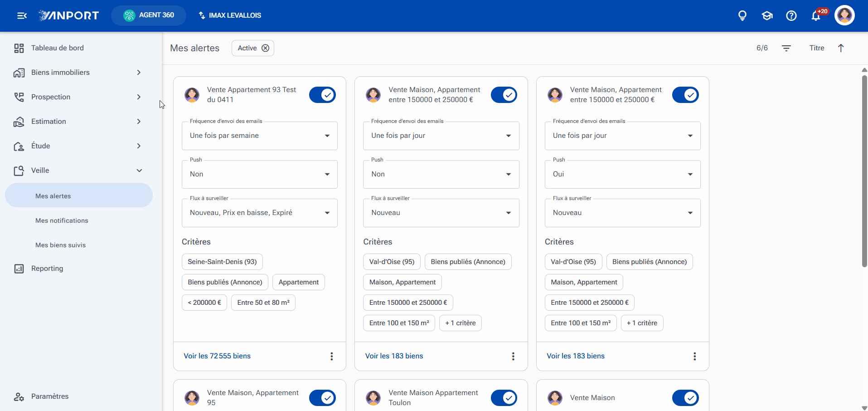
Task: Open the third card's Flux à surveiller Nouveau dropdown
Action: (x=623, y=213)
